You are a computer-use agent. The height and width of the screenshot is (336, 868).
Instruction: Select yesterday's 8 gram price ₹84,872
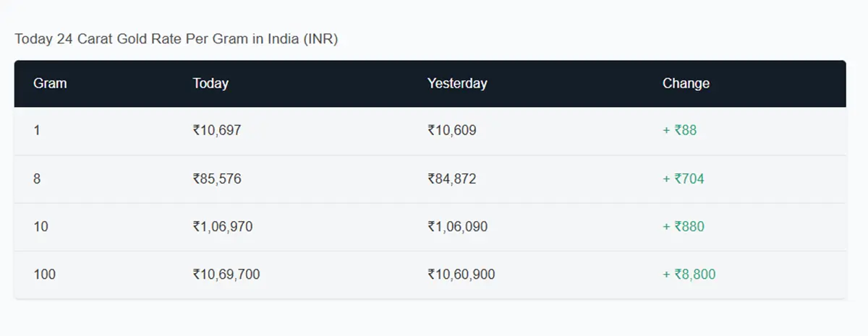(x=452, y=178)
